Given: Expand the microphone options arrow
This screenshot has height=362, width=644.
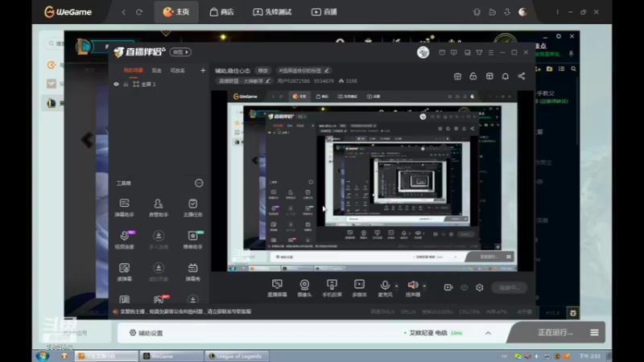Looking at the screenshot, I should (396, 286).
